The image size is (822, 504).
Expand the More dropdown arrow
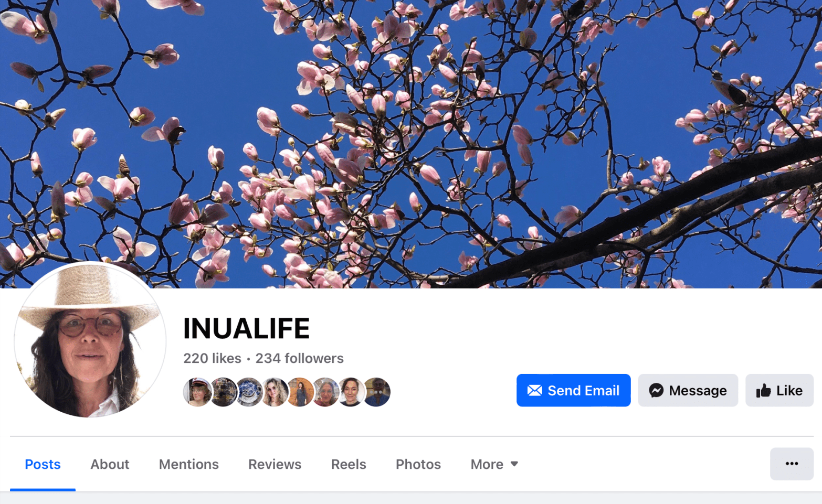click(514, 464)
